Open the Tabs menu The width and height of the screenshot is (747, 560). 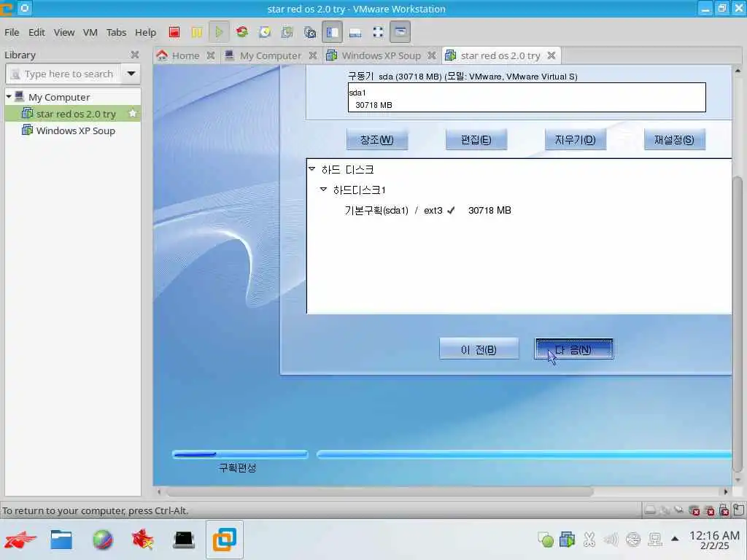pyautogui.click(x=116, y=32)
